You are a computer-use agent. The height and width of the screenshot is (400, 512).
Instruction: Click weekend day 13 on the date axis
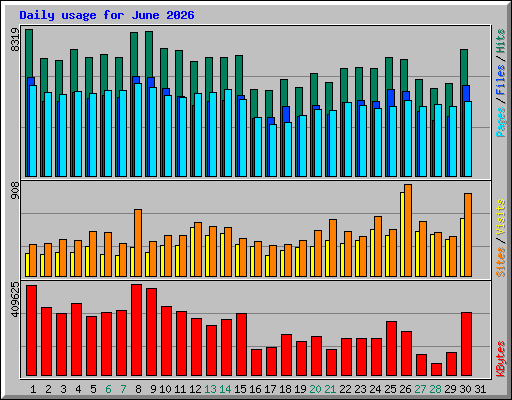[x=210, y=389]
